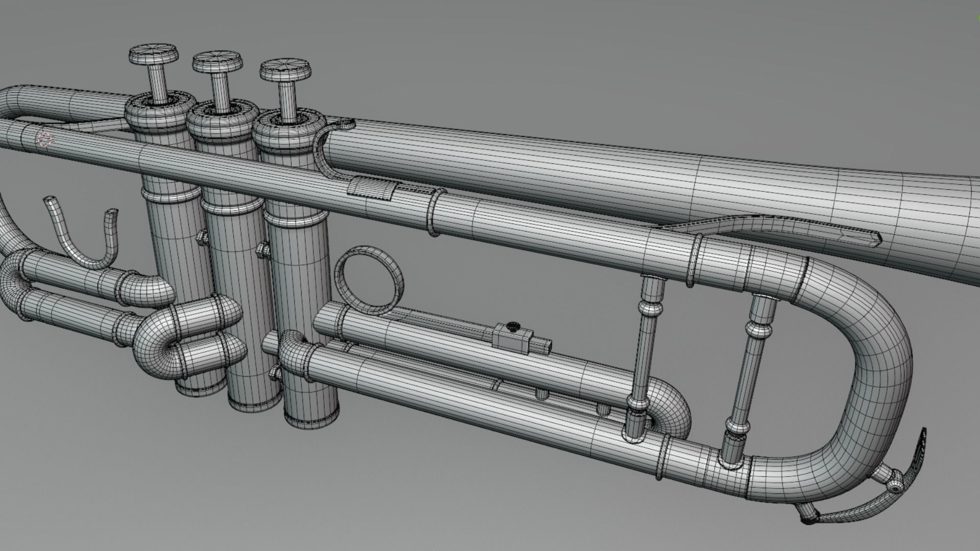The height and width of the screenshot is (551, 980).
Task: Click the third valve casing bottom cap
Action: tap(312, 420)
